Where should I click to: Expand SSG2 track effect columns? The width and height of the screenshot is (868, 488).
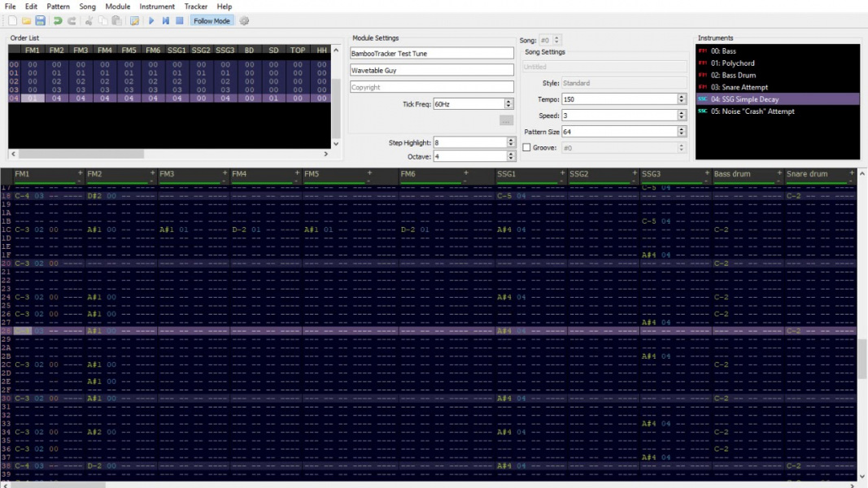point(635,173)
